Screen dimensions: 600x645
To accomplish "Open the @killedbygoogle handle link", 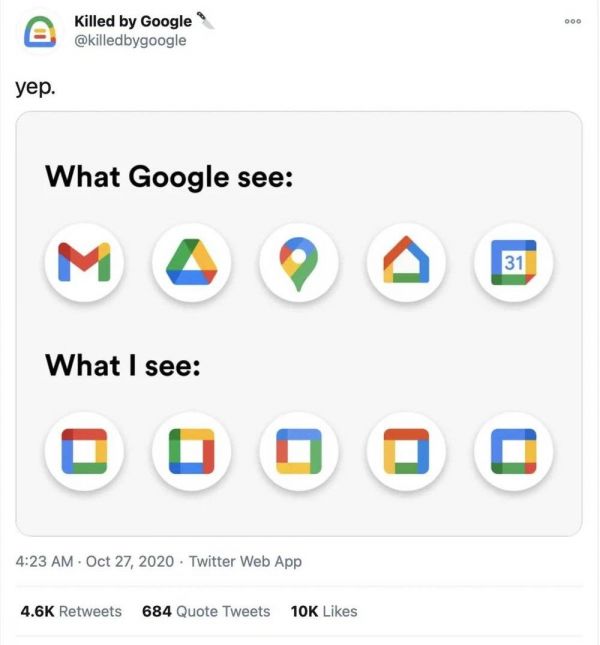I will click(130, 40).
